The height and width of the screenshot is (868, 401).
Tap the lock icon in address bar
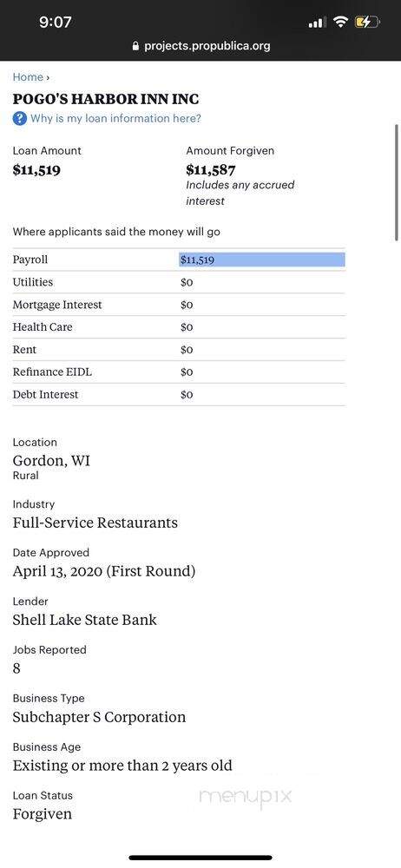(135, 46)
